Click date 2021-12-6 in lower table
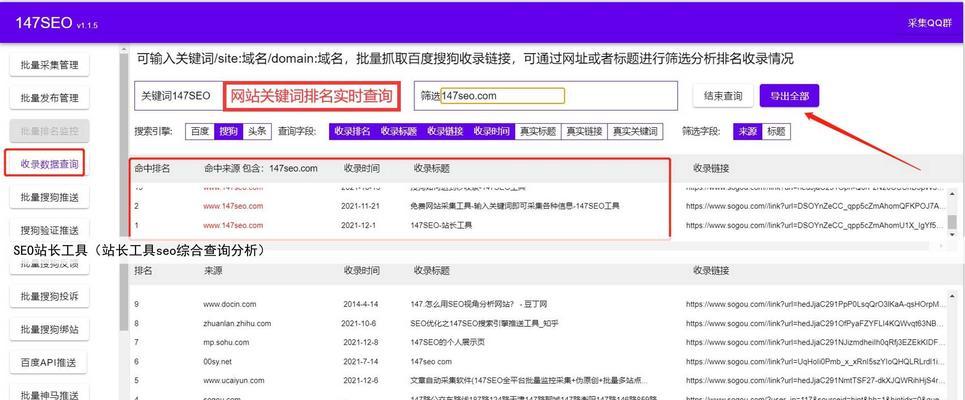 pyautogui.click(x=361, y=380)
